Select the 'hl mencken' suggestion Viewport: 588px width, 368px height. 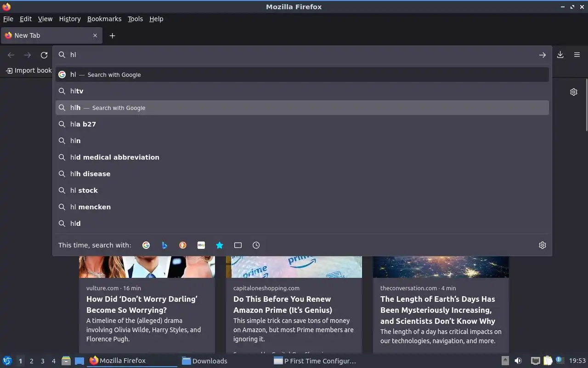point(302,207)
